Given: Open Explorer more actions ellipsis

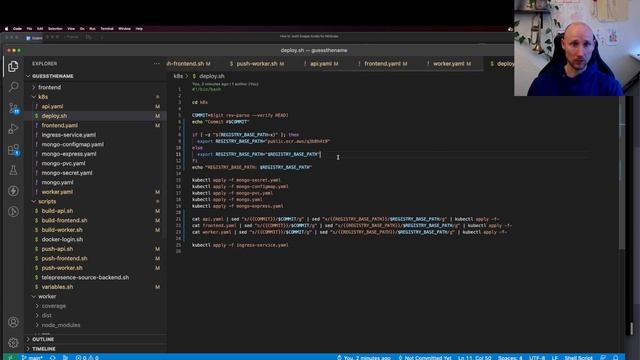Looking at the screenshot, I should tap(157, 64).
